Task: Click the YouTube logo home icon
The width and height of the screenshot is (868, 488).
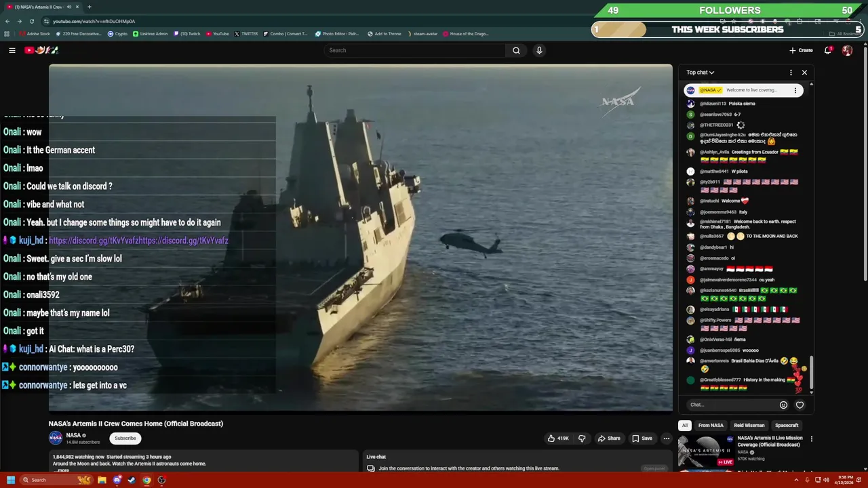Action: [41, 50]
